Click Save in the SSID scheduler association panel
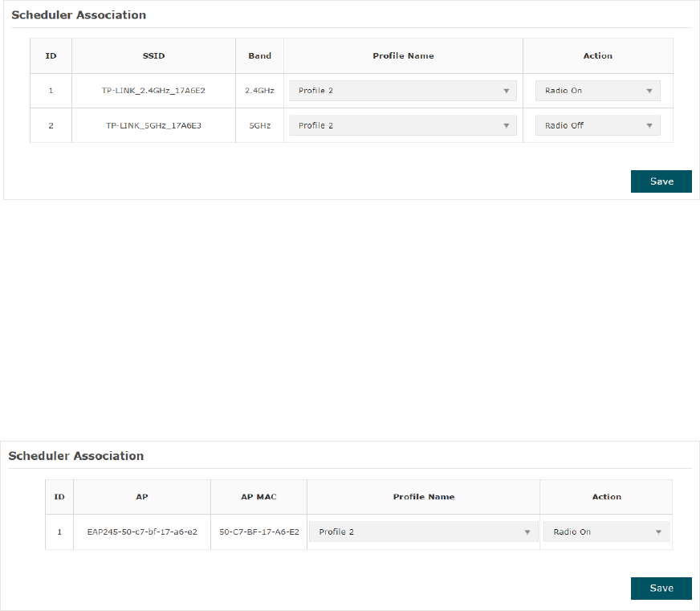 pos(661,181)
